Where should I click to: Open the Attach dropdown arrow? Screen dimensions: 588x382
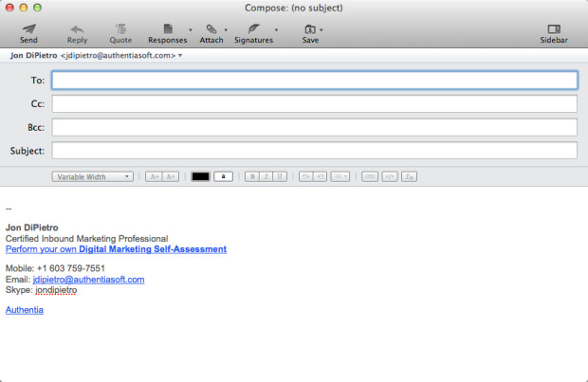(226, 29)
